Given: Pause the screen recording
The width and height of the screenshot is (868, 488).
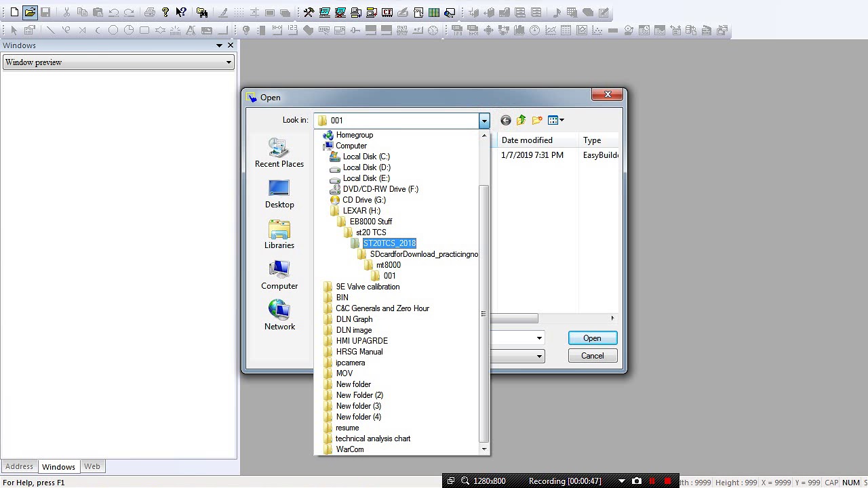Looking at the screenshot, I should point(652,481).
